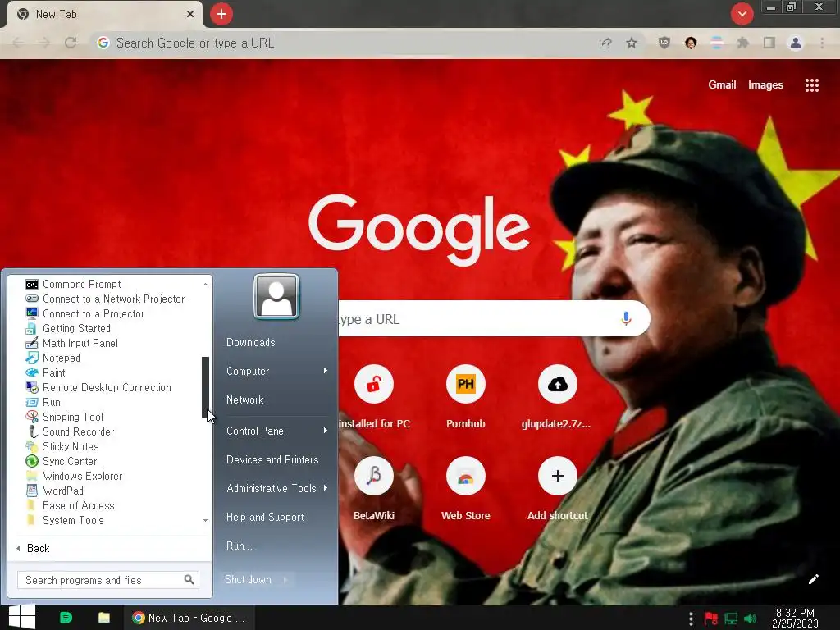The height and width of the screenshot is (630, 840).
Task: Open Network from Start menu
Action: click(x=244, y=399)
